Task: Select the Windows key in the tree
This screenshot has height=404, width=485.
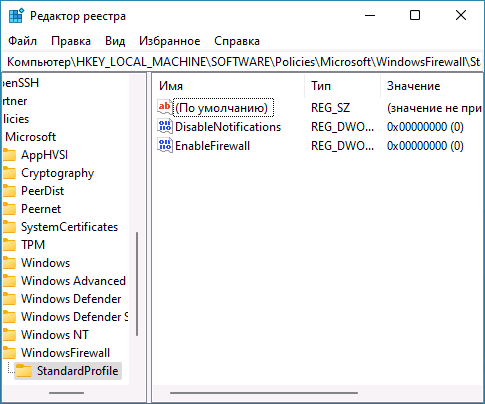Action: 46,263
